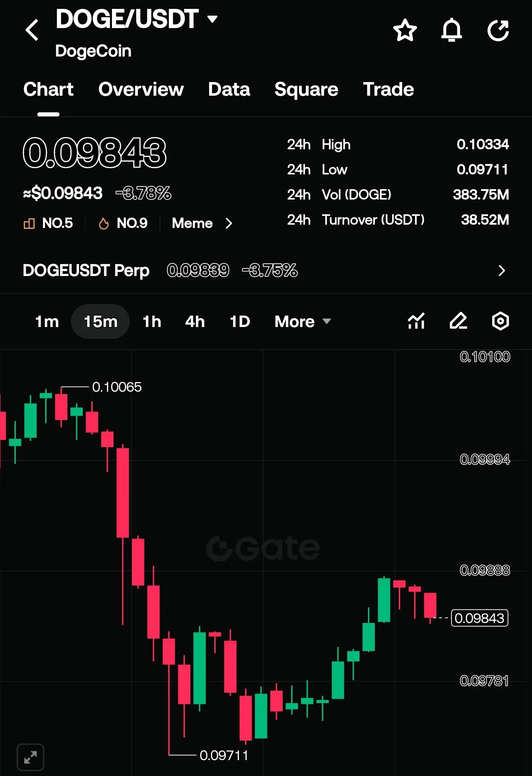This screenshot has width=532, height=776.
Task: Expand chart to fullscreen
Action: click(30, 758)
